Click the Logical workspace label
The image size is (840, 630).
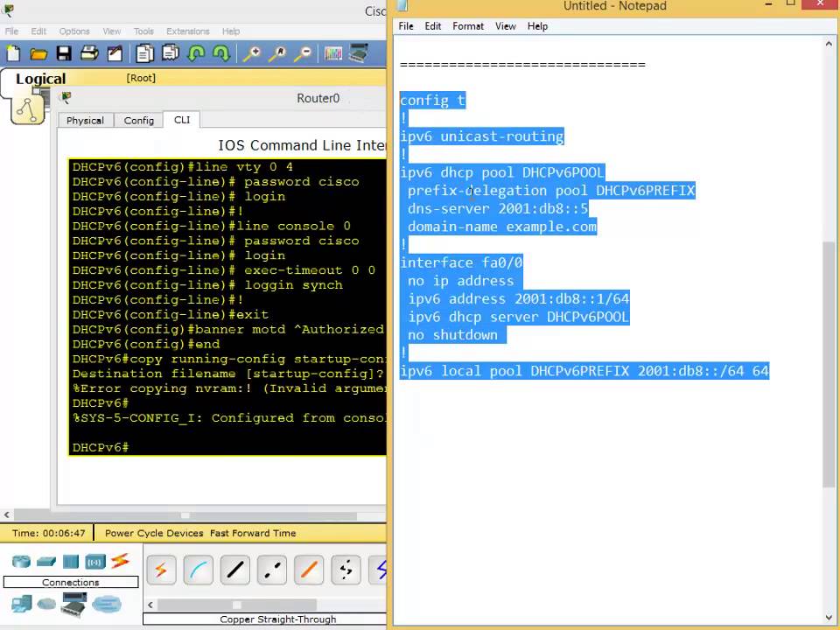(41, 79)
